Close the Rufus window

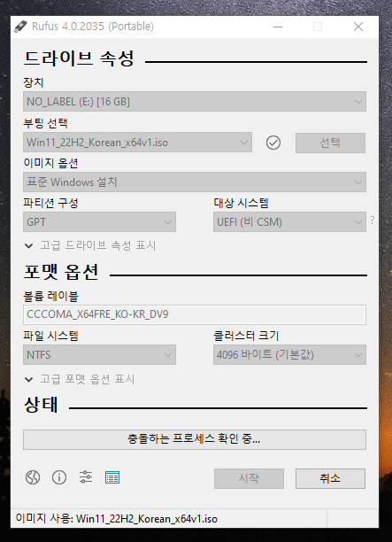(358, 27)
